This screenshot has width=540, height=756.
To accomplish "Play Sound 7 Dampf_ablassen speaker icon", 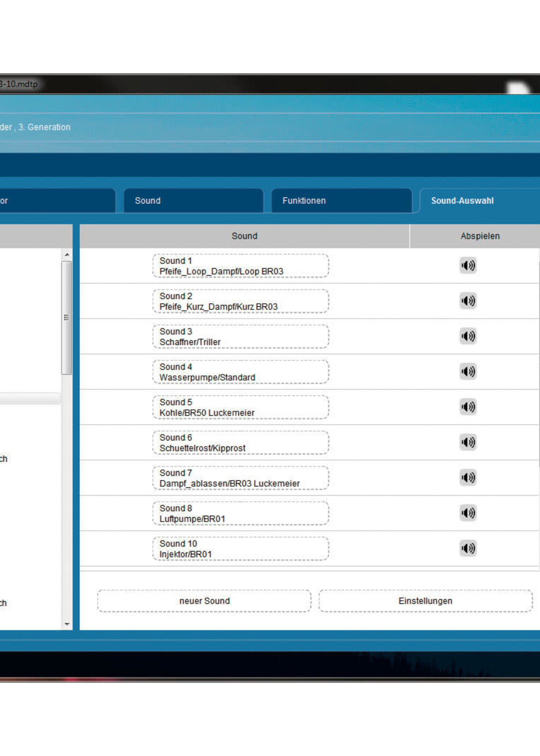I will pyautogui.click(x=468, y=478).
